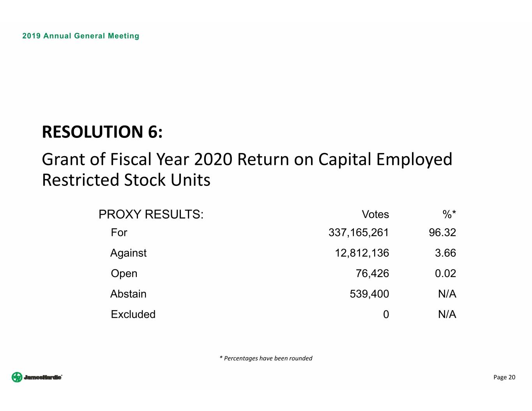
Task: Select the Against row label
Action: click(128, 253)
